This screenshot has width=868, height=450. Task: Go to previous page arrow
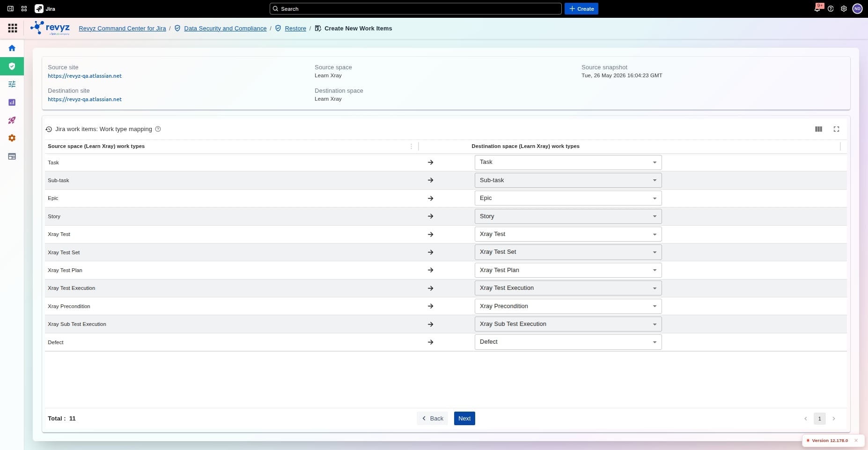806,419
